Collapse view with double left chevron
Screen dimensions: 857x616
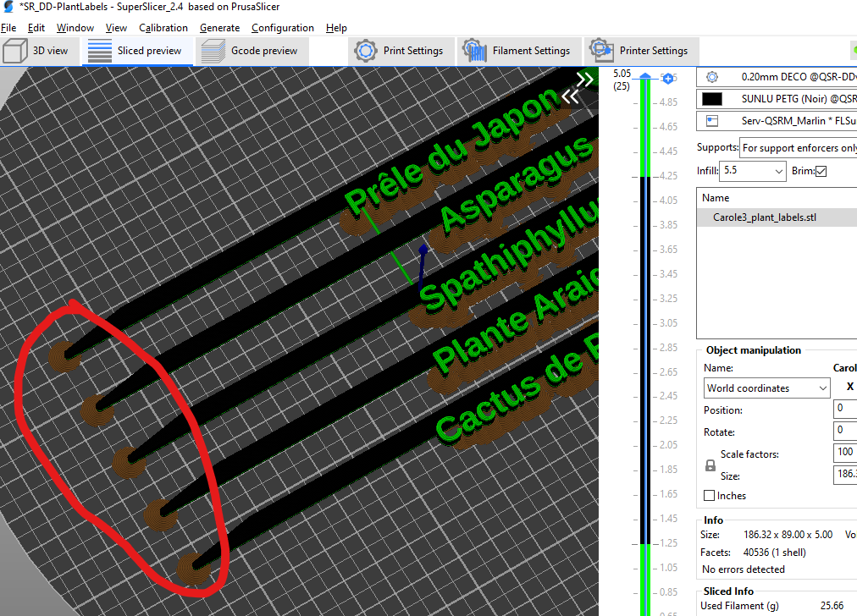coord(570,96)
